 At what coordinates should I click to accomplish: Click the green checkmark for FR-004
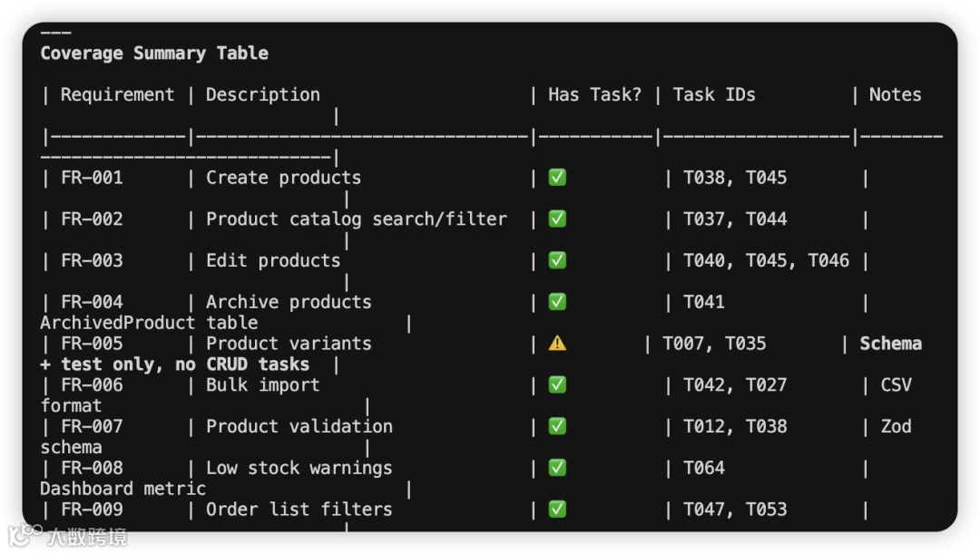point(557,302)
